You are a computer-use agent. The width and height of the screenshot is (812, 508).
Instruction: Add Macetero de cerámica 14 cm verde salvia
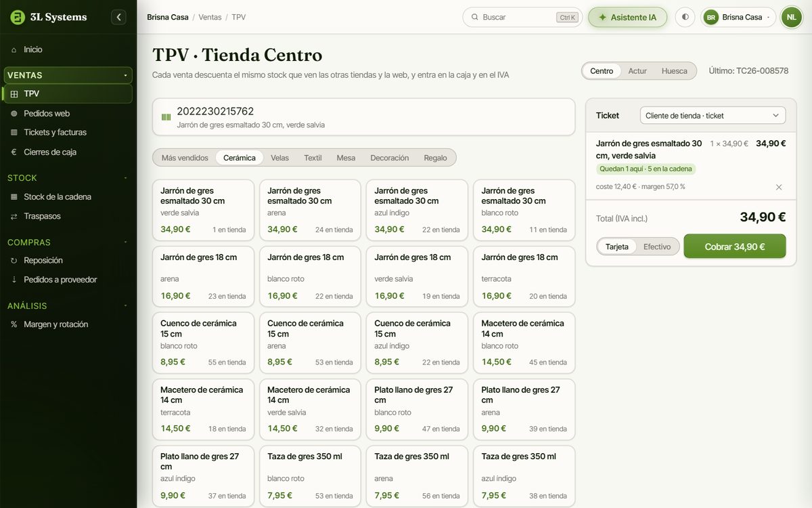310,409
